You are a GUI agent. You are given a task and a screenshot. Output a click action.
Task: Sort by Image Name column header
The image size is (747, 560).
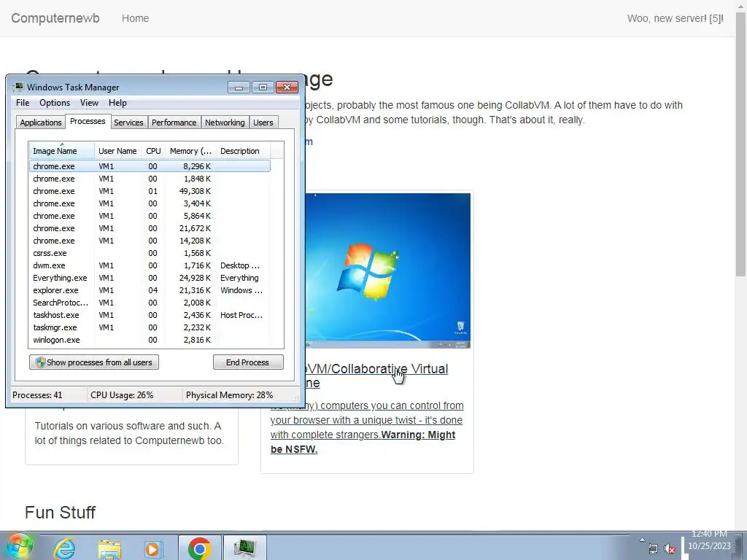pyautogui.click(x=61, y=151)
